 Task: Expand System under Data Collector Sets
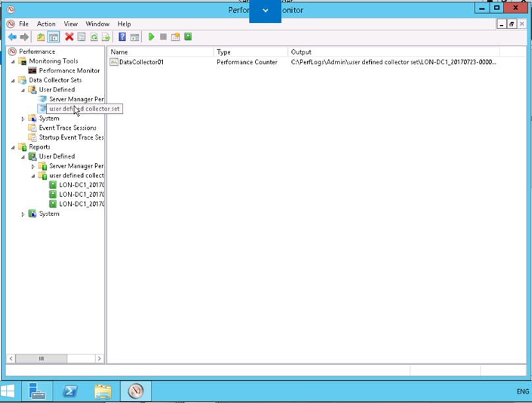click(23, 119)
